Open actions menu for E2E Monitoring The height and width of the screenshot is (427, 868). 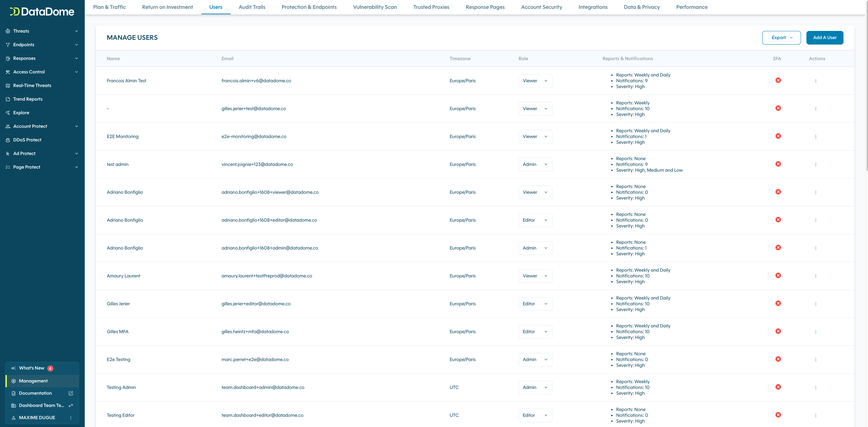tap(816, 137)
